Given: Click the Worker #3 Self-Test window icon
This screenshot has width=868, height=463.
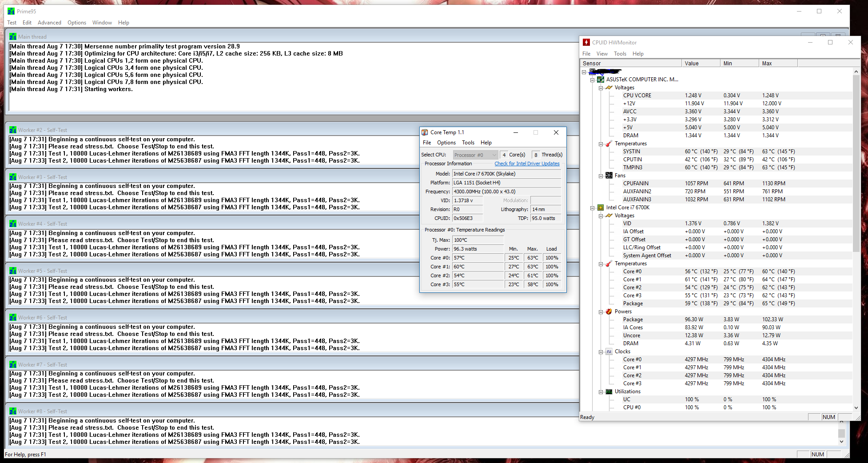Looking at the screenshot, I should (x=13, y=177).
